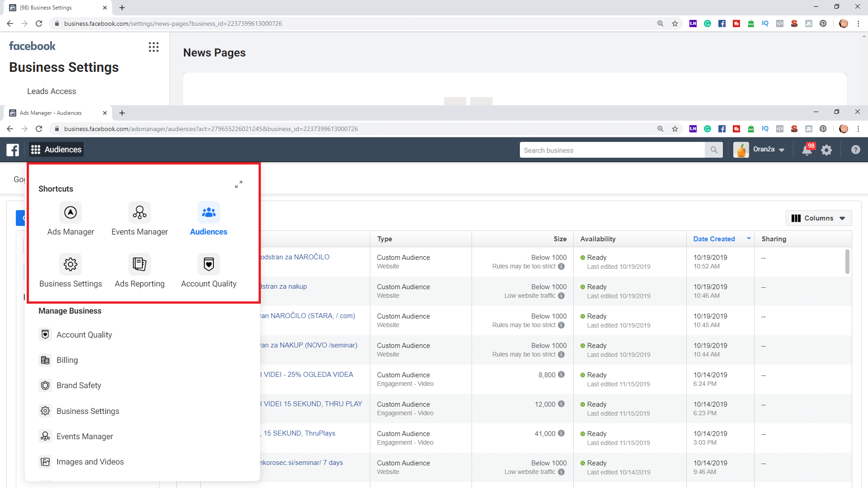This screenshot has height=488, width=868.
Task: Click the help question mark icon
Action: (x=855, y=150)
